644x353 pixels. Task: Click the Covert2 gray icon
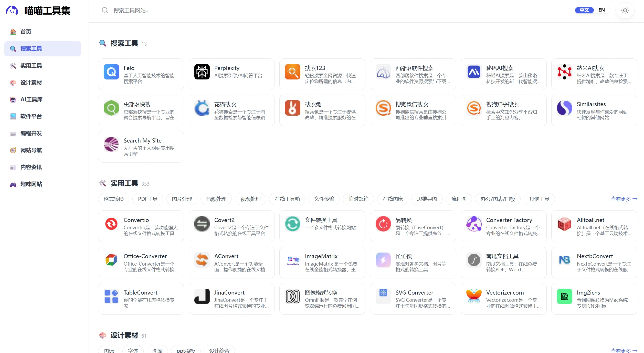[202, 224]
